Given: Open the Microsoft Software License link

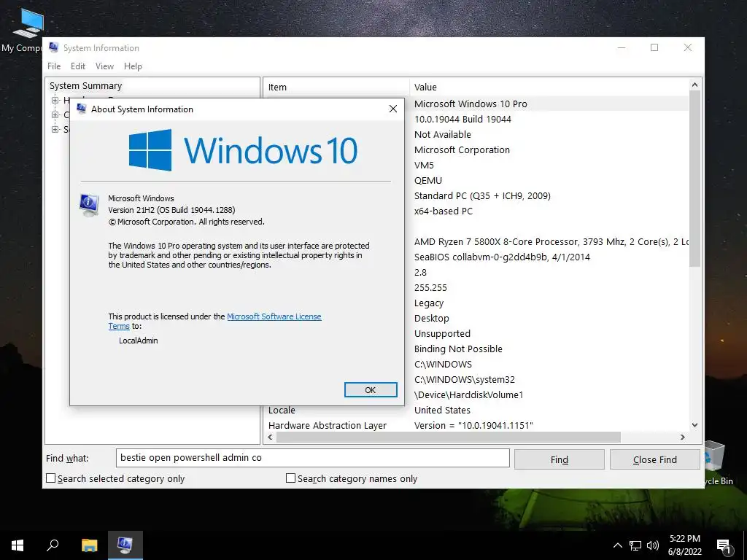Looking at the screenshot, I should tap(274, 316).
